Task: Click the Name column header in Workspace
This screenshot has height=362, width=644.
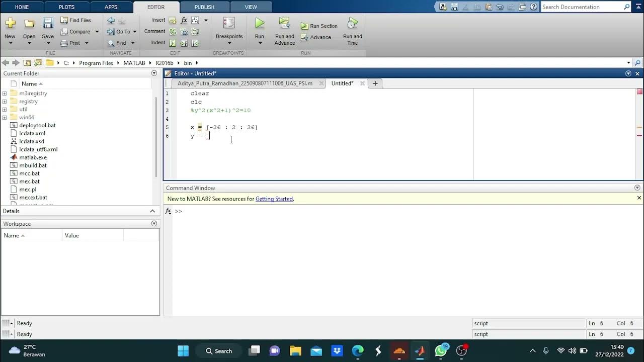Action: 32,235
